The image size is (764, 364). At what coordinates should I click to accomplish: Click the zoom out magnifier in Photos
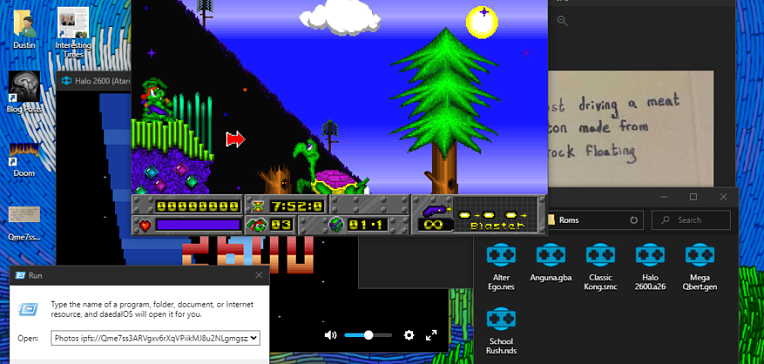point(562,21)
